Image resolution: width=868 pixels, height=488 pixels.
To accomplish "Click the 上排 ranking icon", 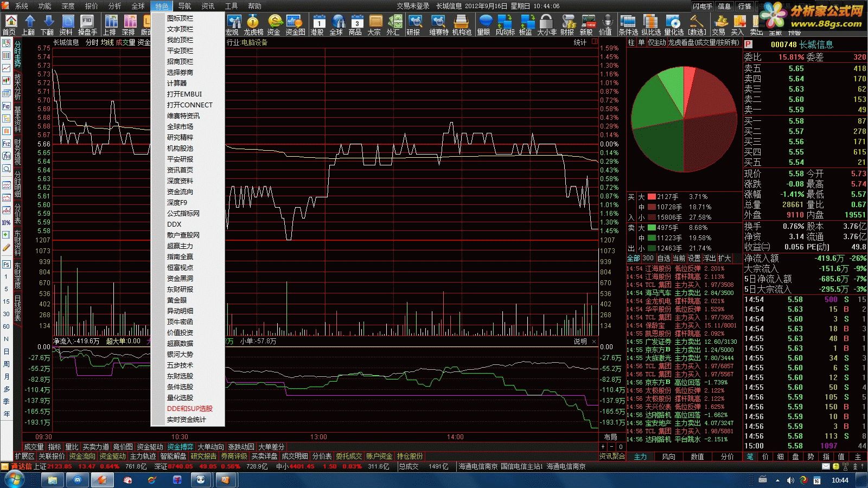I will pyautogui.click(x=110, y=25).
